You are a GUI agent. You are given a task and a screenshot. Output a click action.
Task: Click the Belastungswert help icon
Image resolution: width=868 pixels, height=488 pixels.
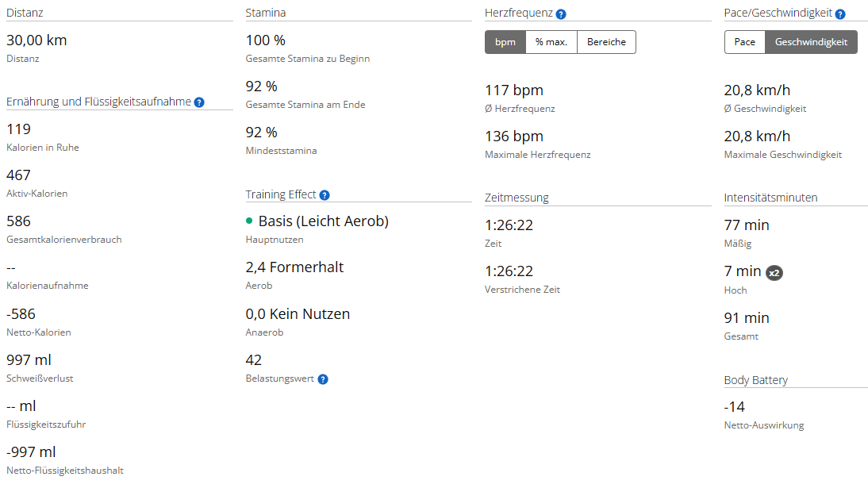[323, 379]
